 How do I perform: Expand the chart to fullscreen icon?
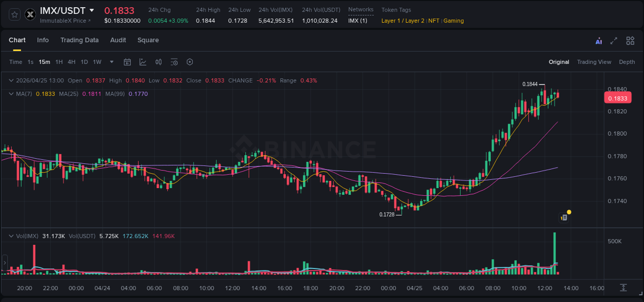tap(614, 41)
